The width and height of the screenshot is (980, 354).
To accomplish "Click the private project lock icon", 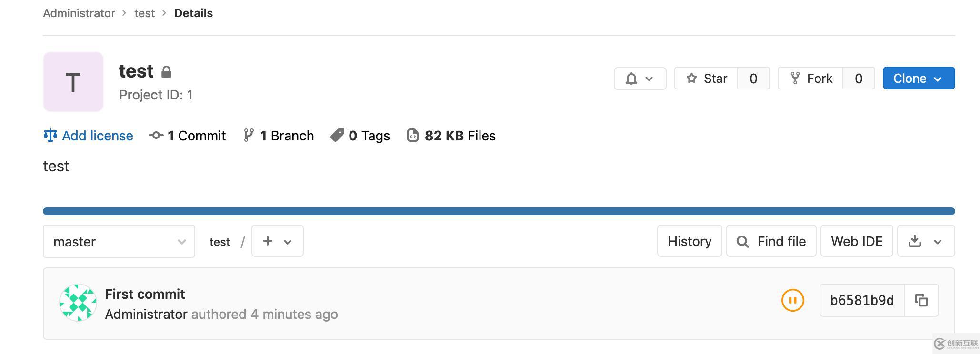I will 166,72.
